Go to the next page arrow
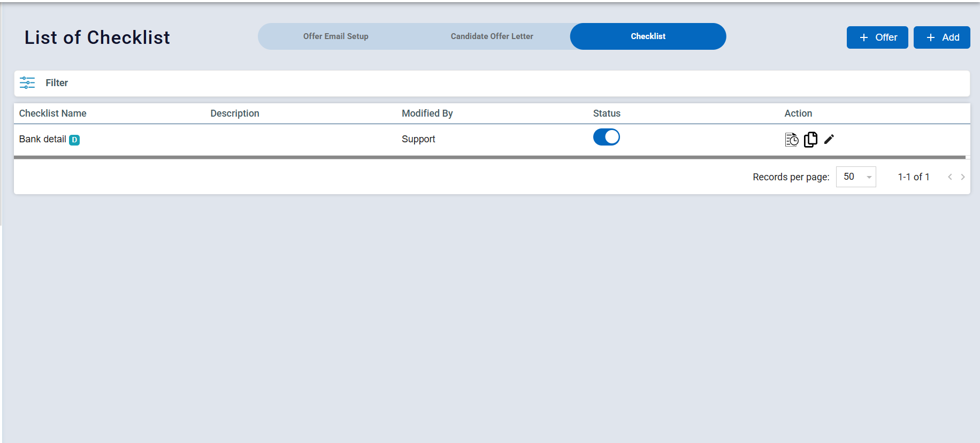This screenshot has height=443, width=980. [x=962, y=177]
